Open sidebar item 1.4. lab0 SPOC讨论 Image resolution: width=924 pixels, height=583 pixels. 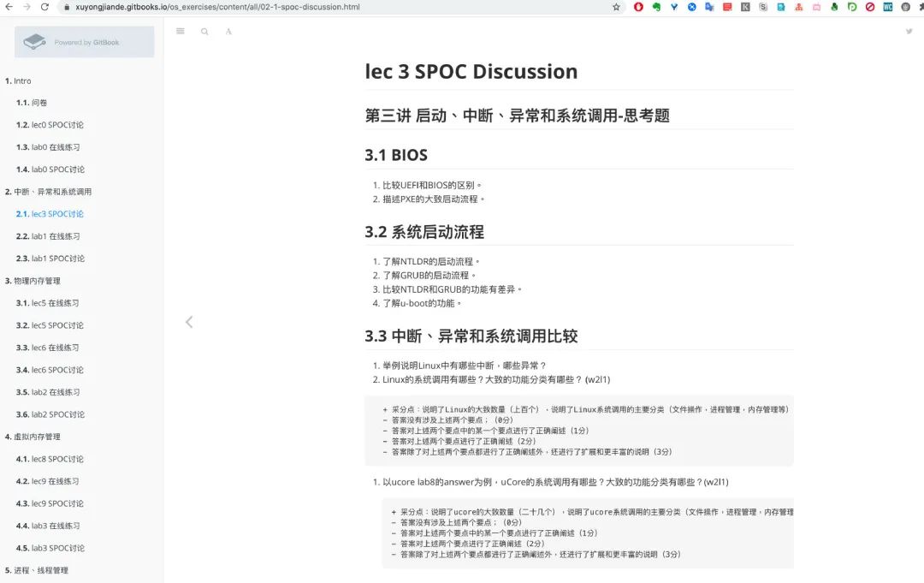[50, 170]
